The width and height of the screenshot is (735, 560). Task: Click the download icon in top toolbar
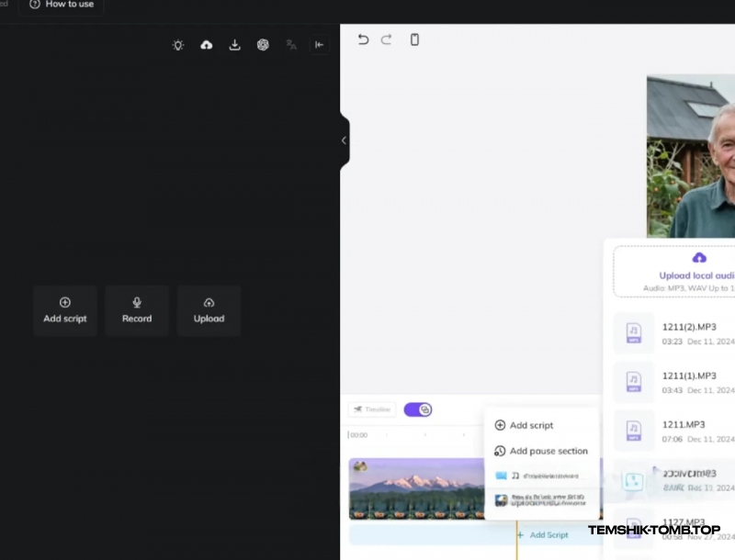click(x=234, y=45)
